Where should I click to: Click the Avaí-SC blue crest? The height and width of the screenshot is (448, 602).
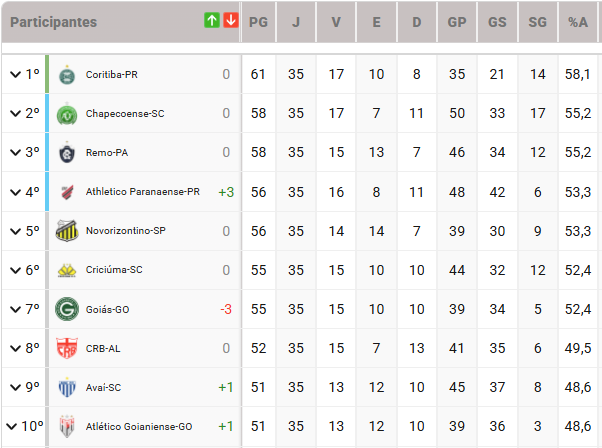67,387
